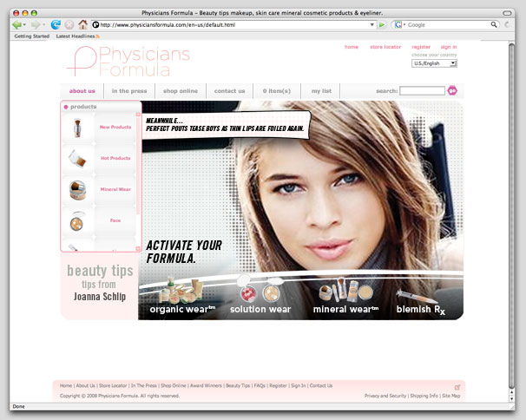Viewport: 526px width, 420px height.
Task: Open the 'in the press' navigation tab
Action: pos(129,91)
